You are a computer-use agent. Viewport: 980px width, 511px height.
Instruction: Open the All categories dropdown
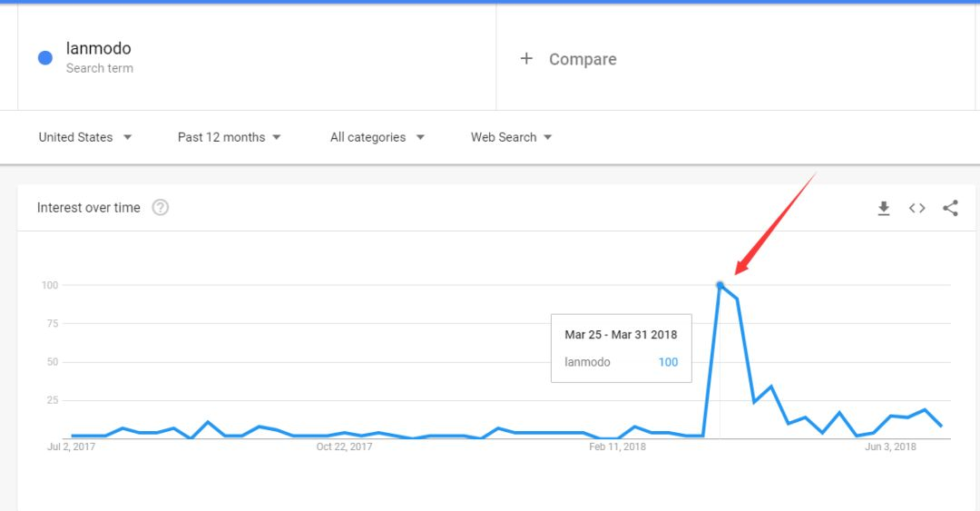pyautogui.click(x=377, y=137)
